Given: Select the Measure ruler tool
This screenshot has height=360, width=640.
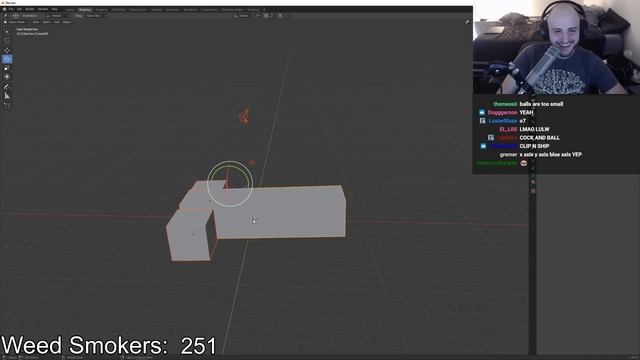Looking at the screenshot, I should [7, 96].
